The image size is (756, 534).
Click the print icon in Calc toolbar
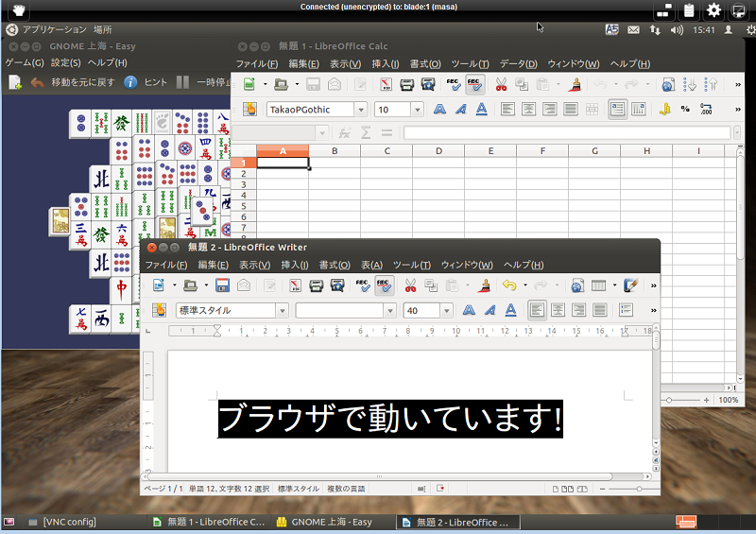point(406,84)
